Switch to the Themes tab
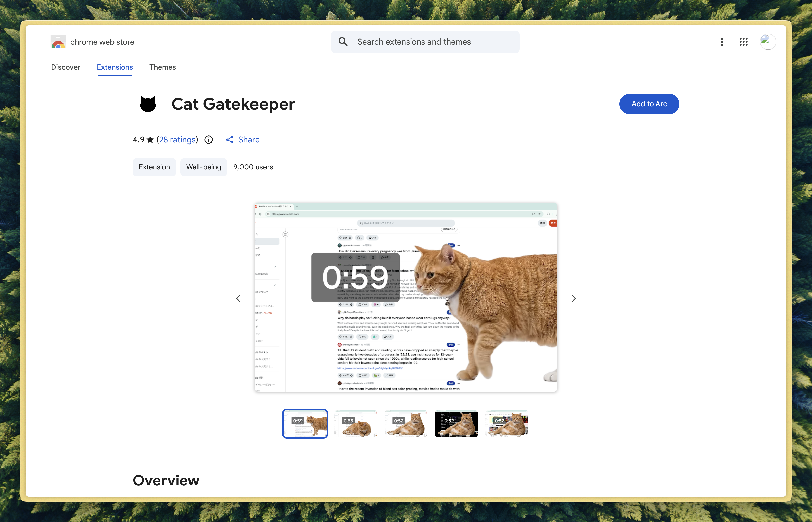This screenshot has height=522, width=812. click(x=162, y=67)
